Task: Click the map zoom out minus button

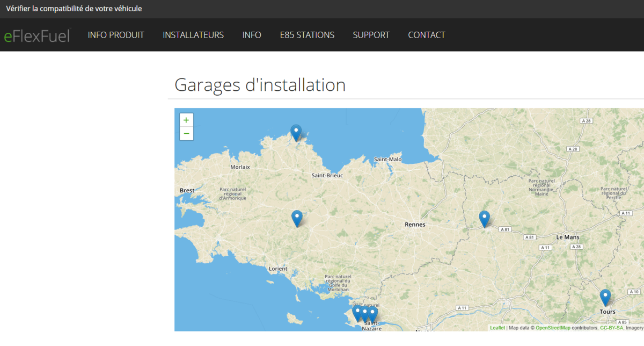Action: (186, 133)
